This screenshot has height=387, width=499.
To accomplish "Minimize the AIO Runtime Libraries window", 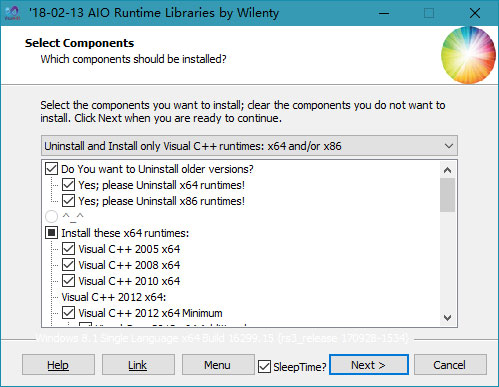I will point(384,13).
